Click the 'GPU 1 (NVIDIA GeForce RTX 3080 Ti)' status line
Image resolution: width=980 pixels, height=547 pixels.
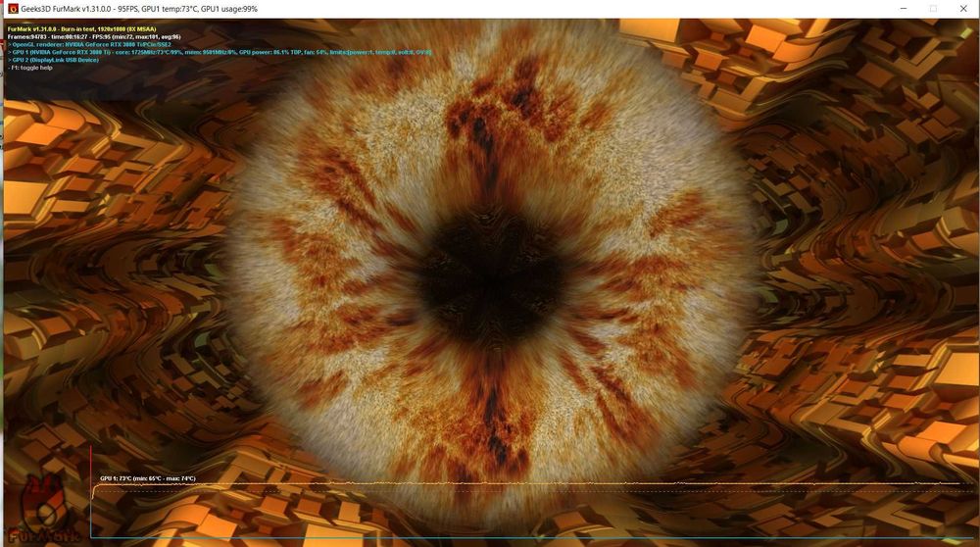click(220, 53)
